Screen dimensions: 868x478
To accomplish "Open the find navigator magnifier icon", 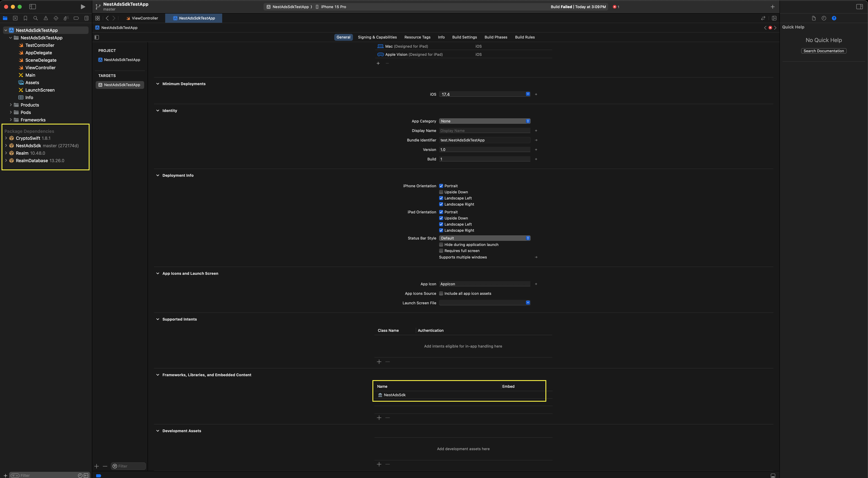I will [x=35, y=18].
